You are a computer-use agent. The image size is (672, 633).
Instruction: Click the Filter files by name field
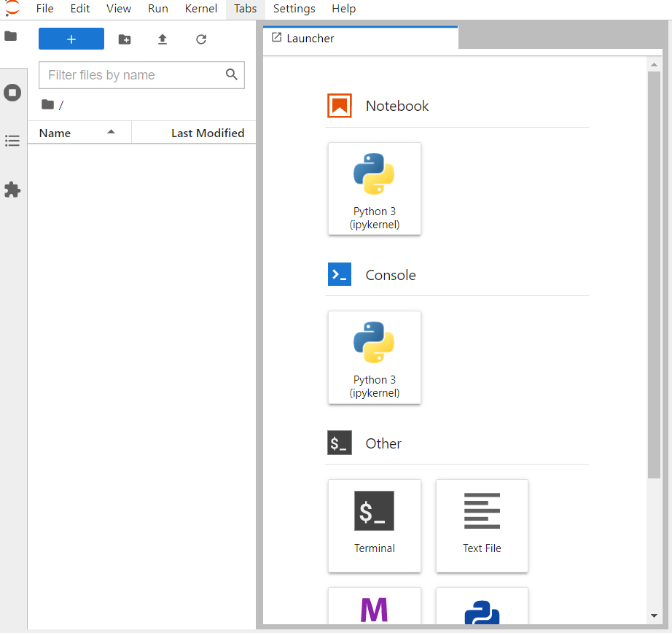[x=141, y=75]
